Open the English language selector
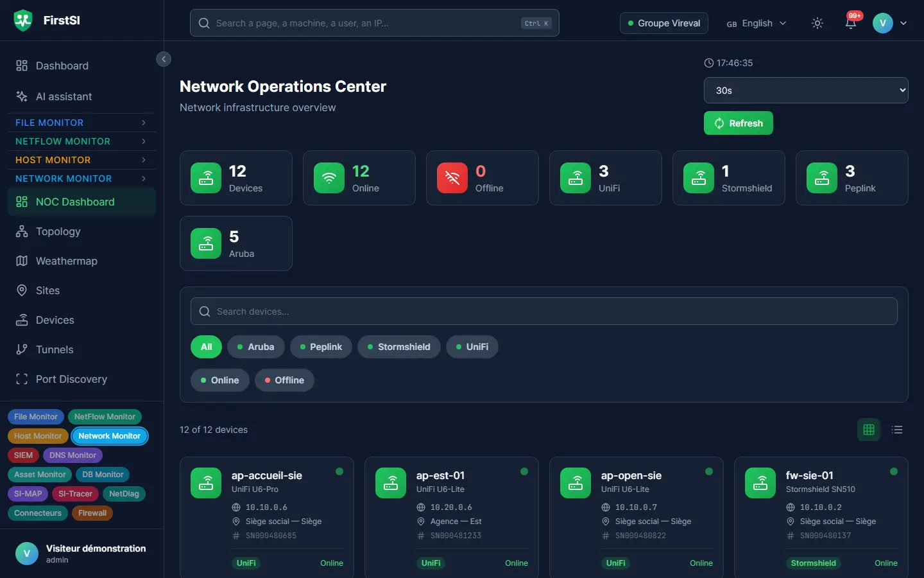Viewport: 924px width, 578px height. (x=757, y=23)
